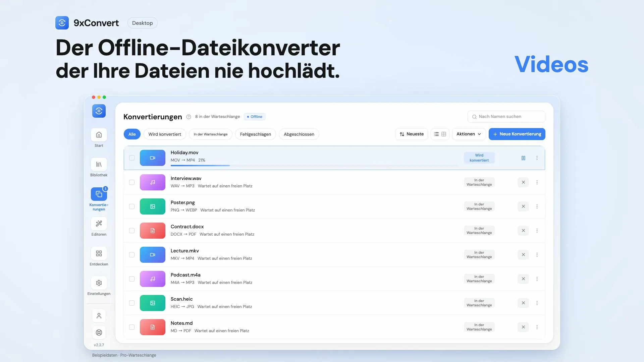The image size is (644, 362).
Task: Select the Lecture.mkv checkbox
Action: pos(132,255)
